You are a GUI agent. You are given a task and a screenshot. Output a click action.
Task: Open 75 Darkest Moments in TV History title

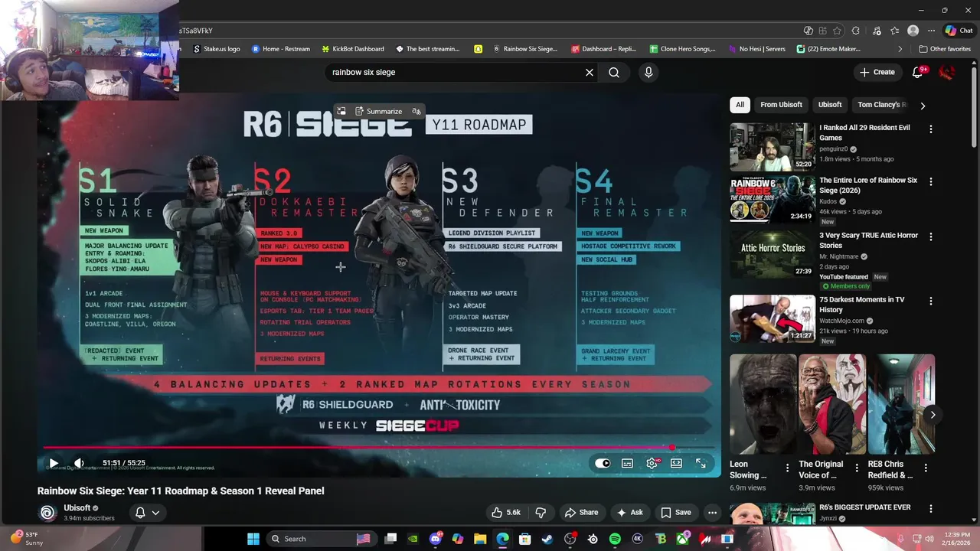pos(862,305)
